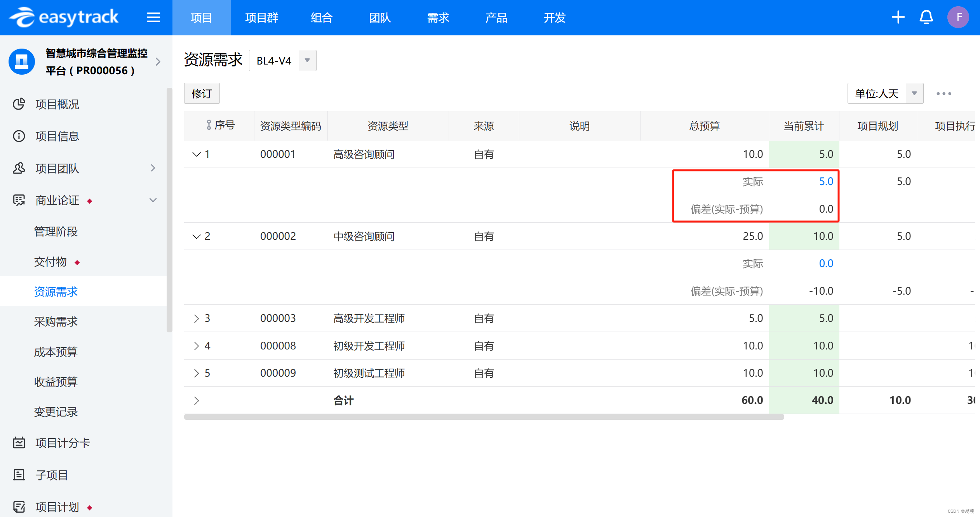
Task: Click the hamburger menu icon
Action: tap(153, 17)
